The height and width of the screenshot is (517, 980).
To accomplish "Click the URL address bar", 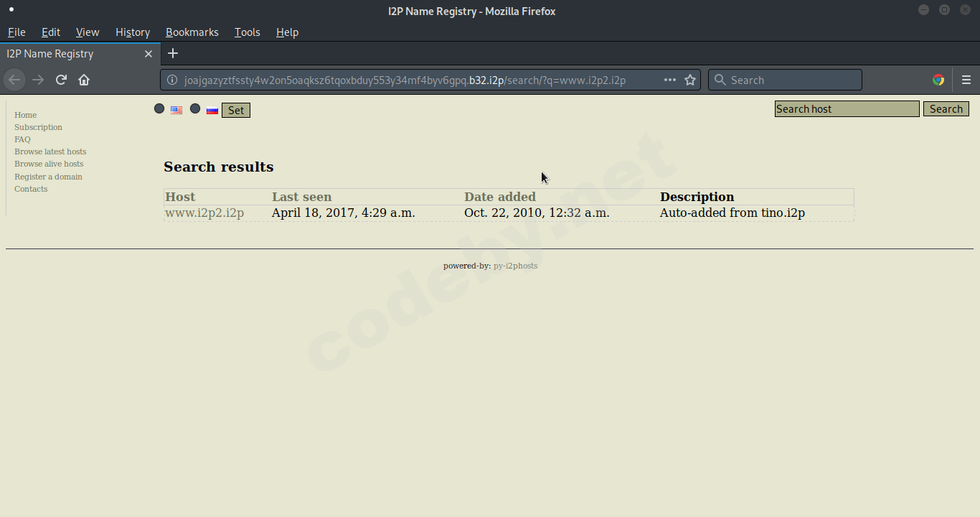I will coord(430,80).
